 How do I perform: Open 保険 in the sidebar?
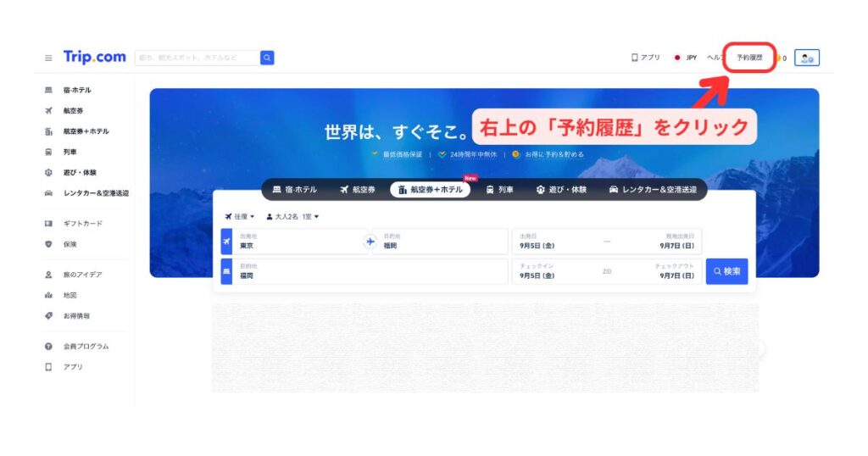(70, 244)
